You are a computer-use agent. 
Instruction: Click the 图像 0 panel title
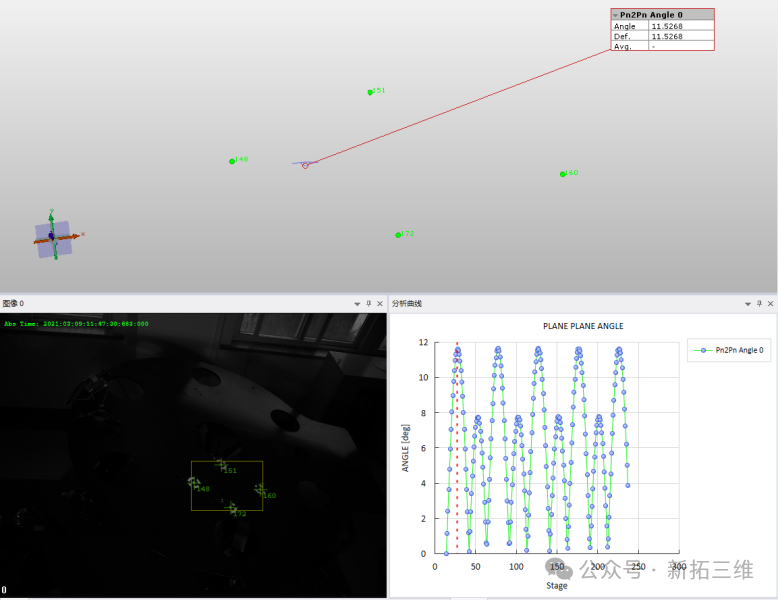point(13,304)
